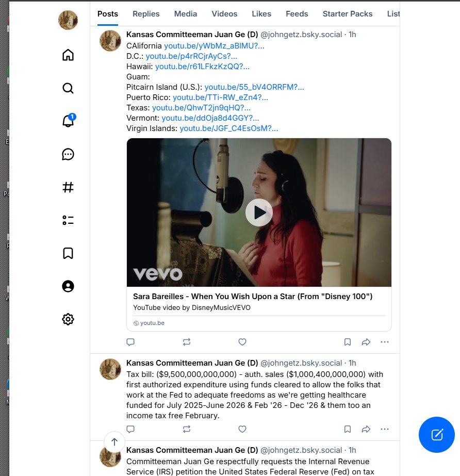Open the Hawaii youtu.be/r61LFkzKzQQ link

(202, 67)
